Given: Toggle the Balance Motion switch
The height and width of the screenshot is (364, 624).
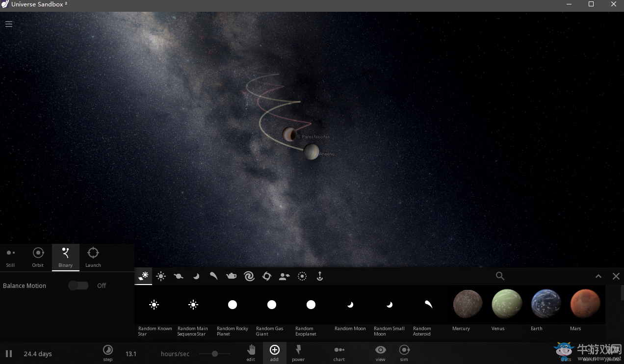Looking at the screenshot, I should point(78,286).
